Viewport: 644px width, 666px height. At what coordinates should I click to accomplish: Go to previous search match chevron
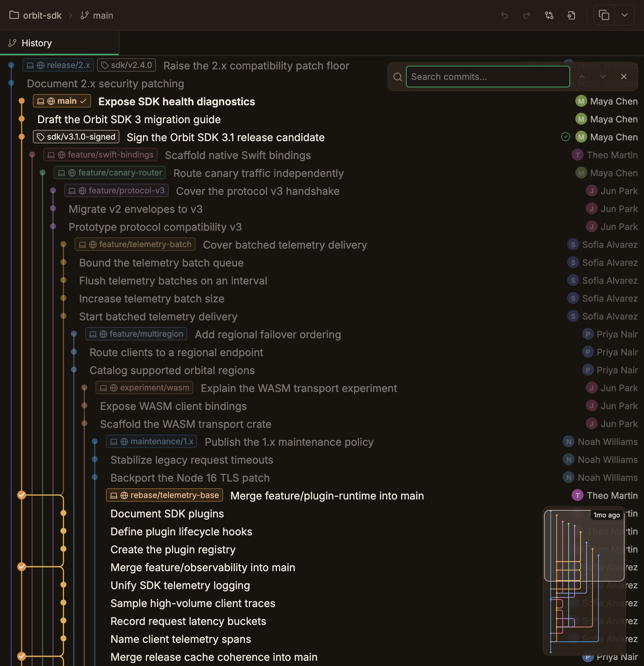(582, 77)
